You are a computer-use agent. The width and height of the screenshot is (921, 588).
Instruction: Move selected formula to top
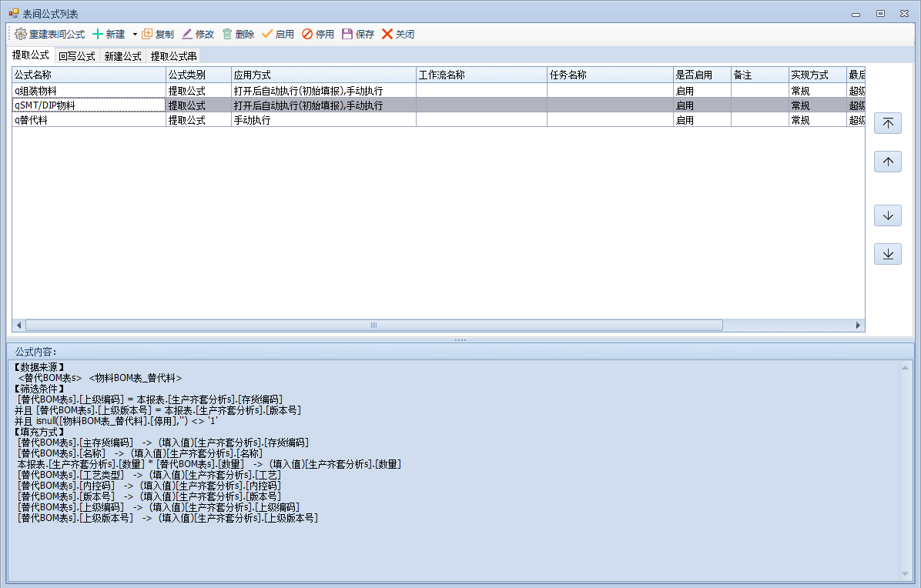887,123
